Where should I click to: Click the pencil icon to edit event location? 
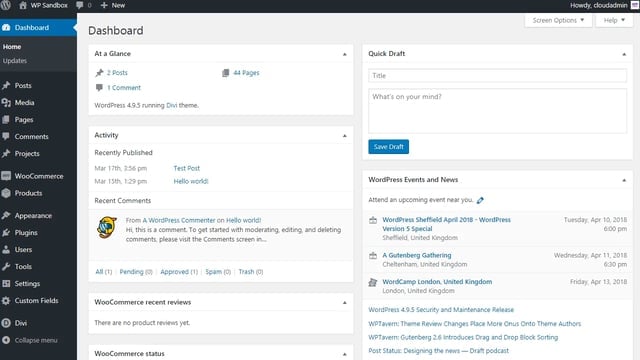click(480, 200)
